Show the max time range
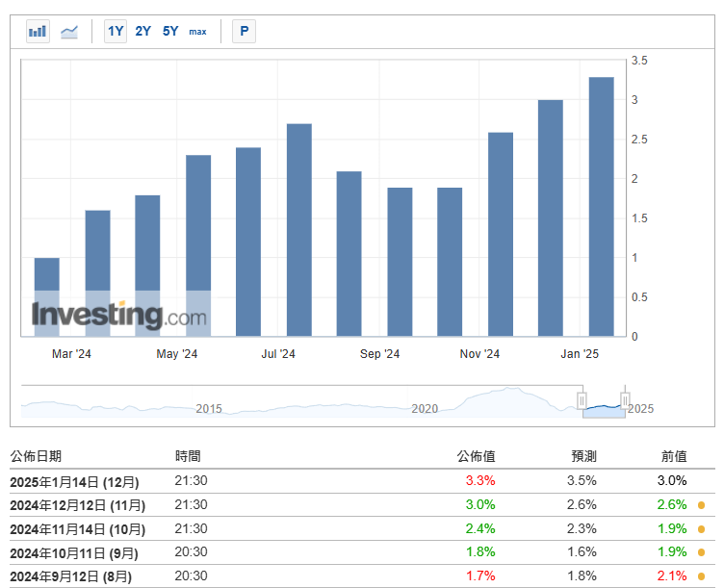Viewport: 724px width, 588px height. 197,32
